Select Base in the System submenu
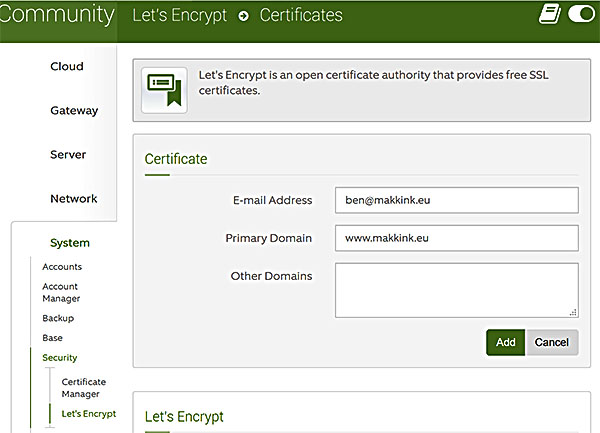Image resolution: width=600 pixels, height=433 pixels. tap(52, 338)
